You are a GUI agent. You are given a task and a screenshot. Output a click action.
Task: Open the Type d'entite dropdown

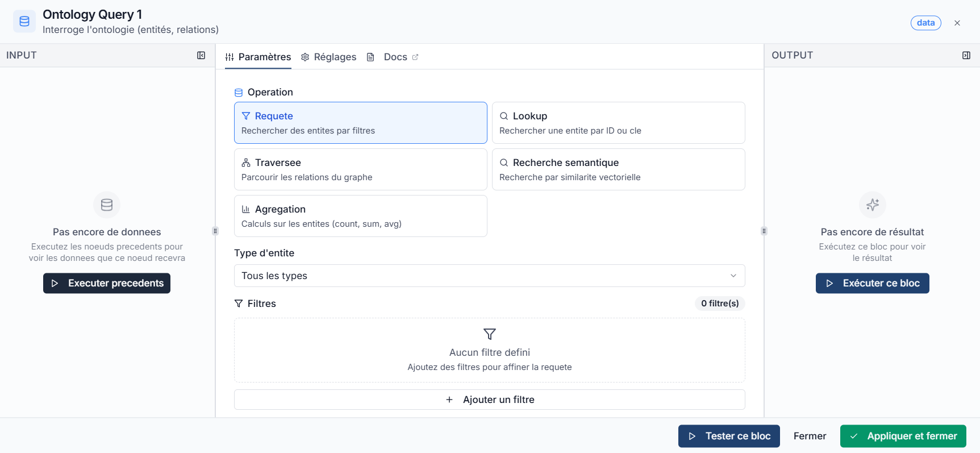point(489,276)
